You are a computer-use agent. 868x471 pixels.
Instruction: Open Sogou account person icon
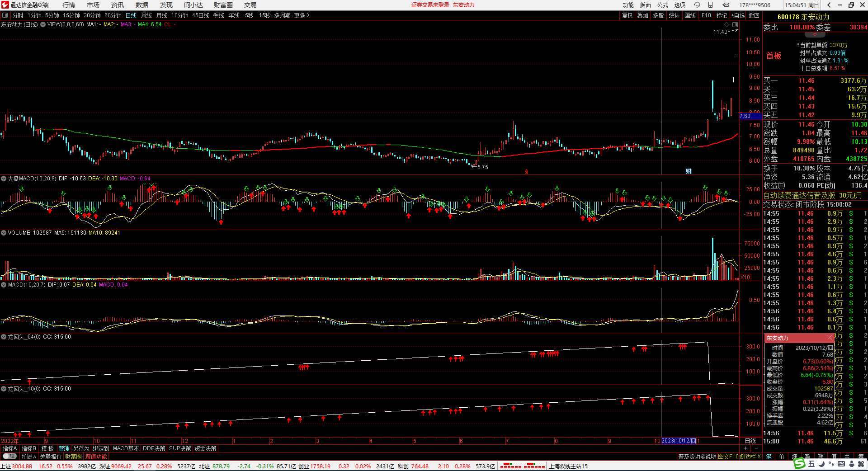pyautogui.click(x=851, y=464)
